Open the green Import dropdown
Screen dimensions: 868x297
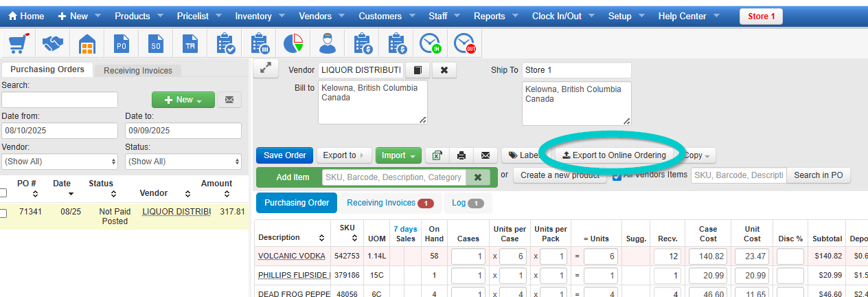[398, 155]
